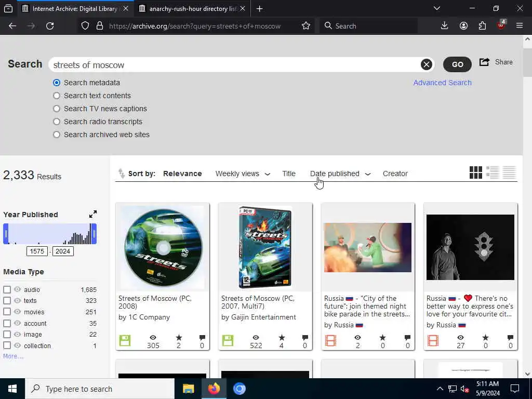Click the Year Published histogram bars
Screen dimensions: 532x399
tap(50, 234)
